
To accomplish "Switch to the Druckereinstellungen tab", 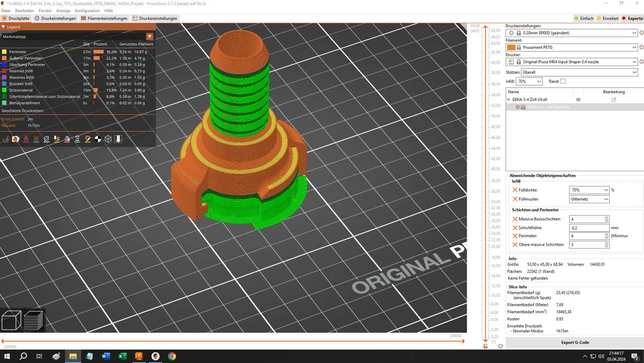I will [x=155, y=19].
